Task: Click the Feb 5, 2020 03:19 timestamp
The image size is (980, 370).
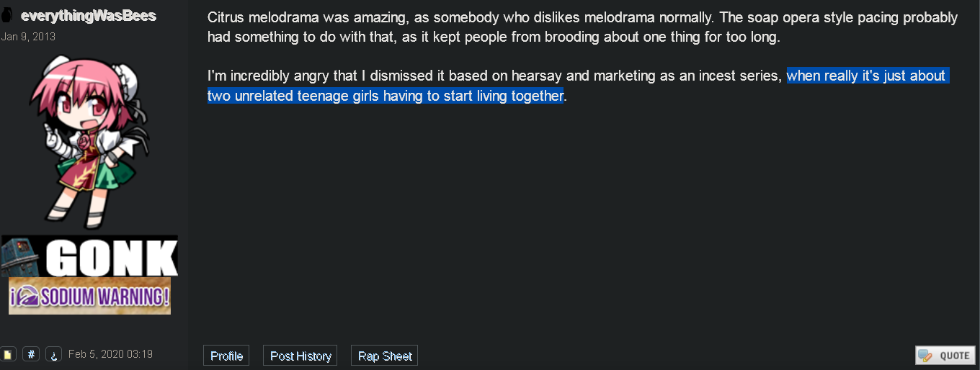Action: (x=110, y=354)
